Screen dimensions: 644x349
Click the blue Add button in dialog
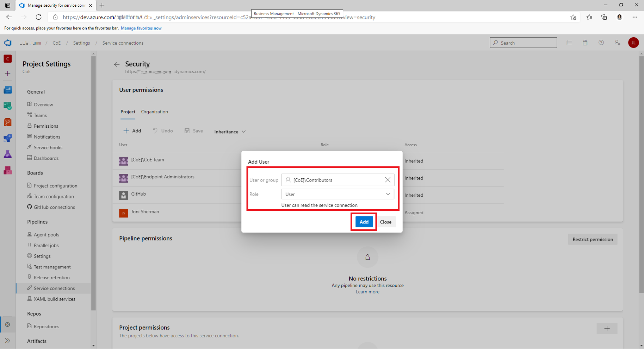[x=364, y=222]
